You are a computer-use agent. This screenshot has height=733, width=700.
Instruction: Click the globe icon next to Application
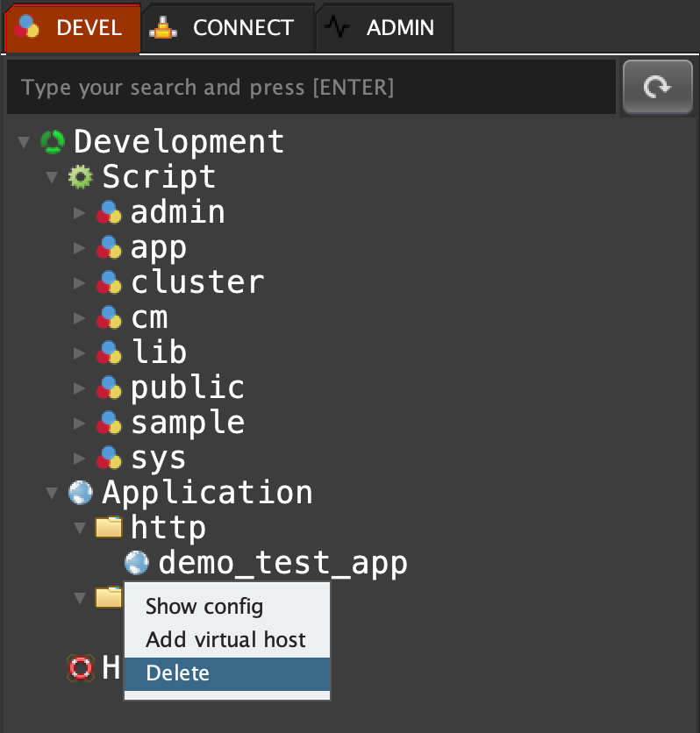[x=81, y=493]
